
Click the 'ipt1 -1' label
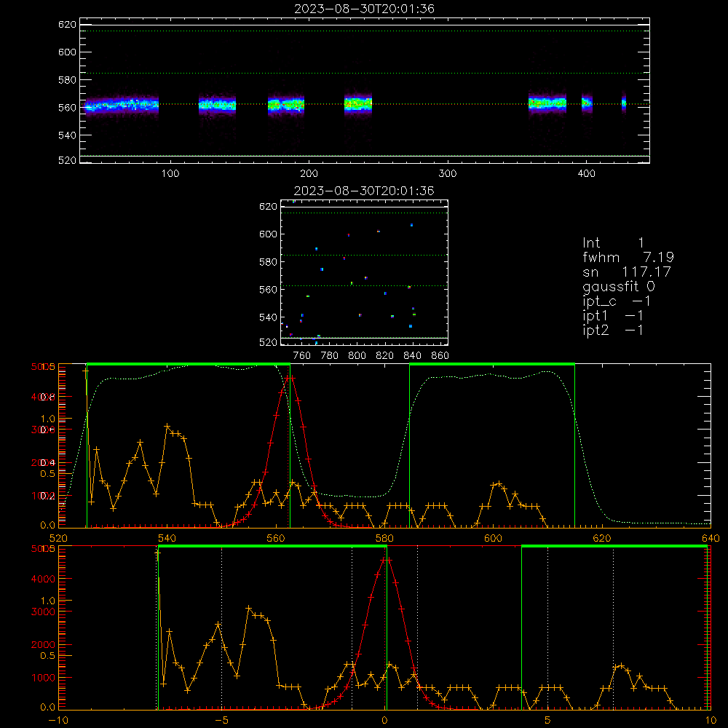click(x=613, y=316)
